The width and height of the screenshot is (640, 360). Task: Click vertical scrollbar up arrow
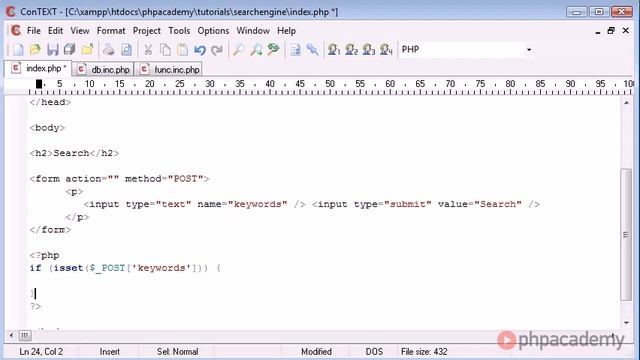[x=626, y=103]
